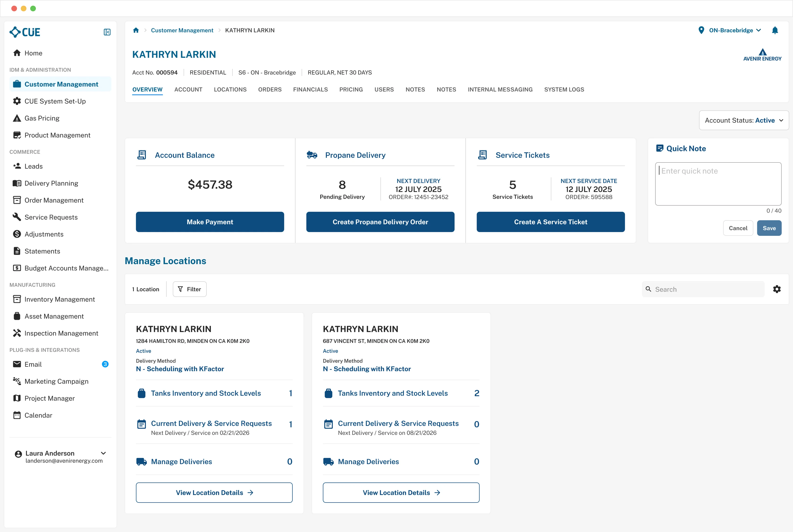Switch to the SYSTEM LOGS tab
This screenshot has height=532, width=793.
pos(564,90)
